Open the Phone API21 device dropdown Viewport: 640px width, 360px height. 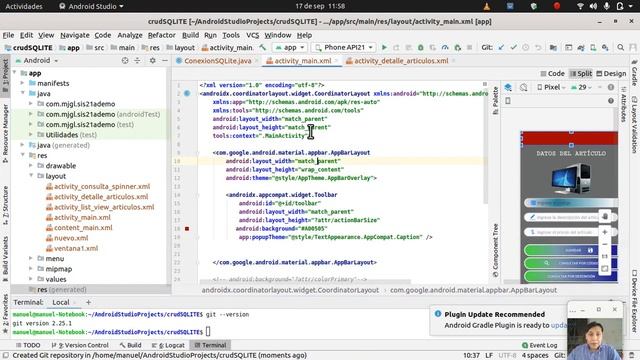[x=344, y=48]
